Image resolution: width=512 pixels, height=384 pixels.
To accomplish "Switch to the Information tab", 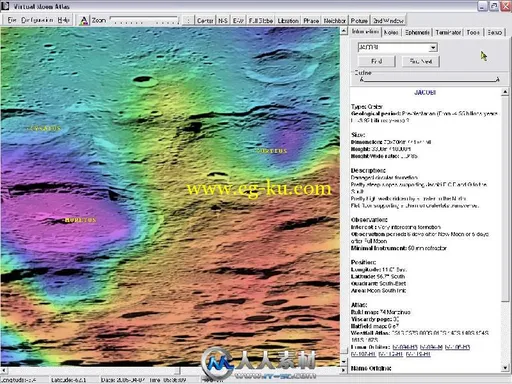I will [365, 32].
